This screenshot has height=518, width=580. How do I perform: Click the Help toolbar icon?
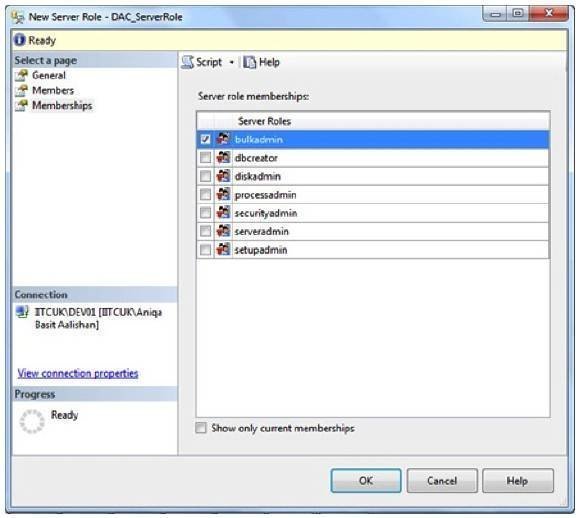(x=249, y=62)
